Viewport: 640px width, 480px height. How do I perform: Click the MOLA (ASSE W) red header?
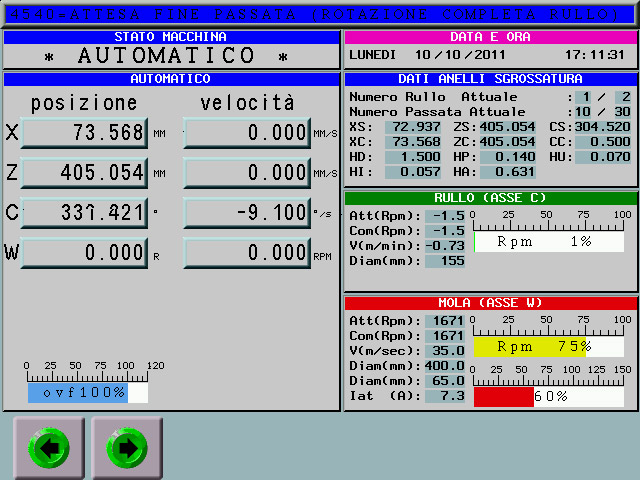(x=490, y=303)
